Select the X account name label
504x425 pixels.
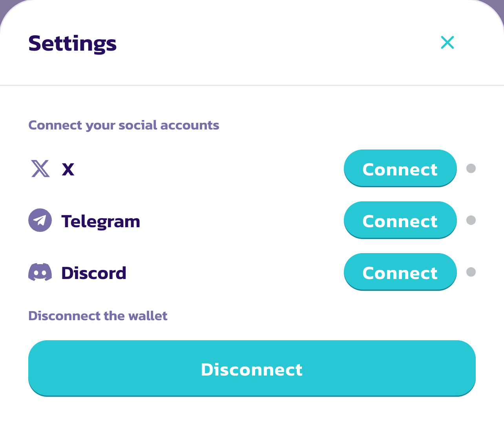pyautogui.click(x=68, y=170)
